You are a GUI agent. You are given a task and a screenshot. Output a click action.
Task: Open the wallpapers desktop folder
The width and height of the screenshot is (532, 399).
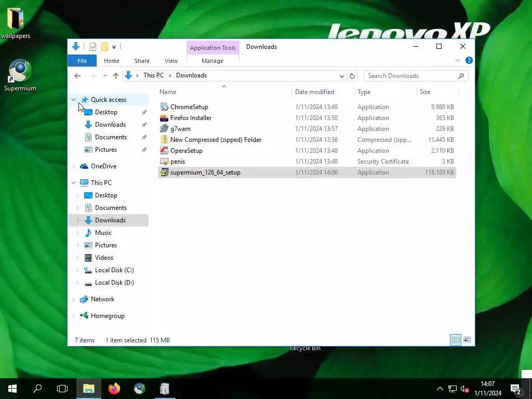(15, 23)
